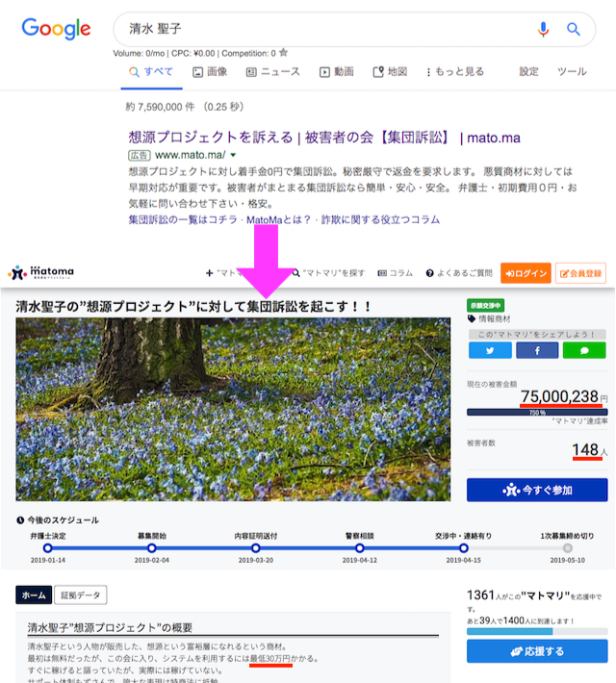Viewport: 616px width, 683px height.
Task: Click the 75,000,238 damage amount
Action: click(x=559, y=396)
